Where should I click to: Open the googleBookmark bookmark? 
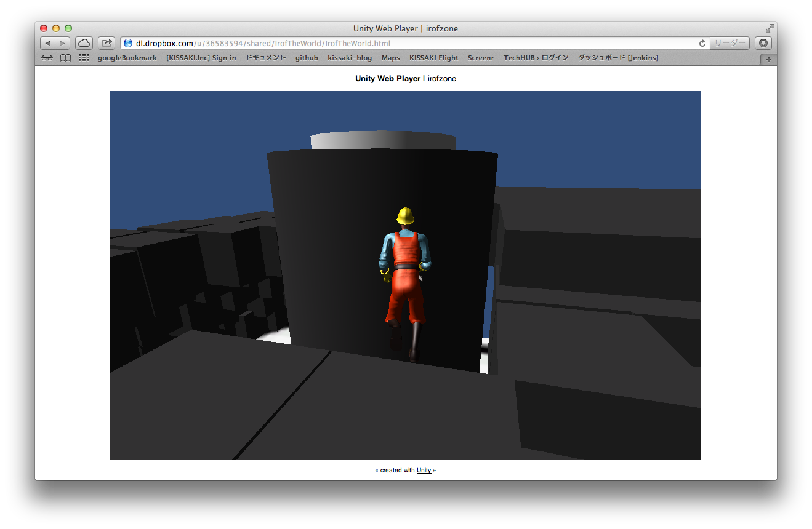point(127,58)
